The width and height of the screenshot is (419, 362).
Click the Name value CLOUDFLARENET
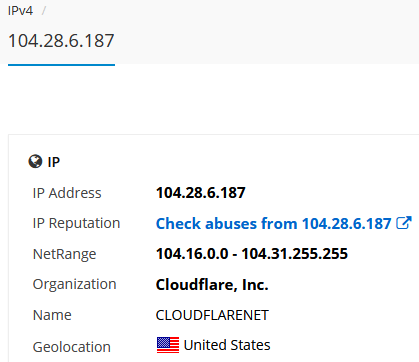click(212, 315)
